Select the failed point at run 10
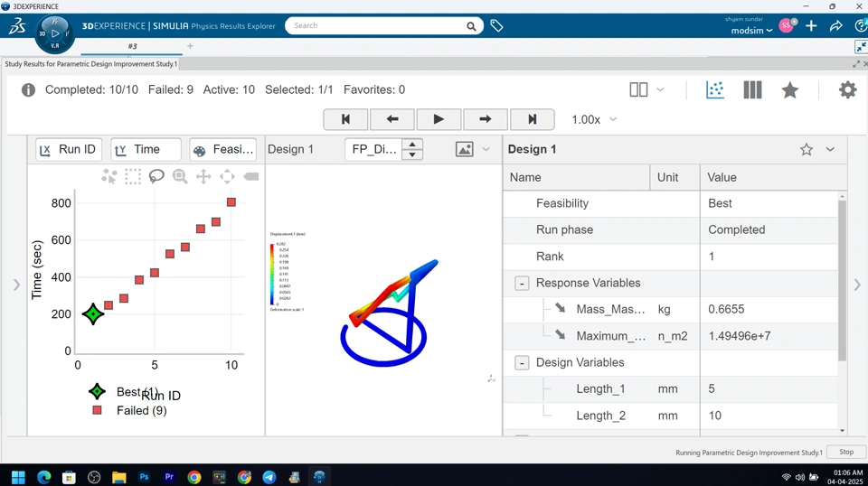This screenshot has width=868, height=486. (x=231, y=202)
